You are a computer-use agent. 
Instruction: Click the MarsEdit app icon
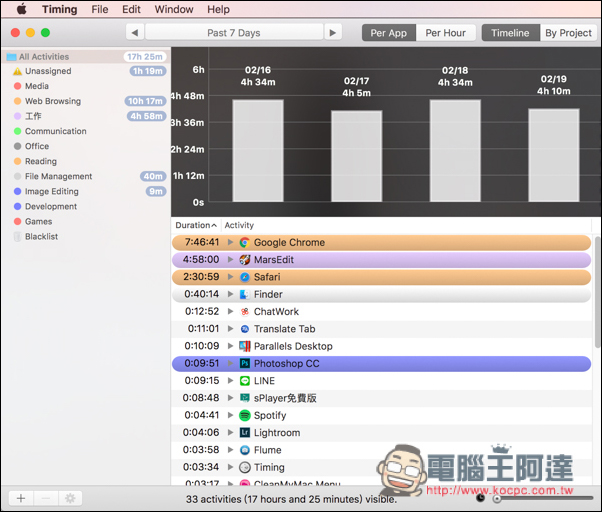pos(244,260)
